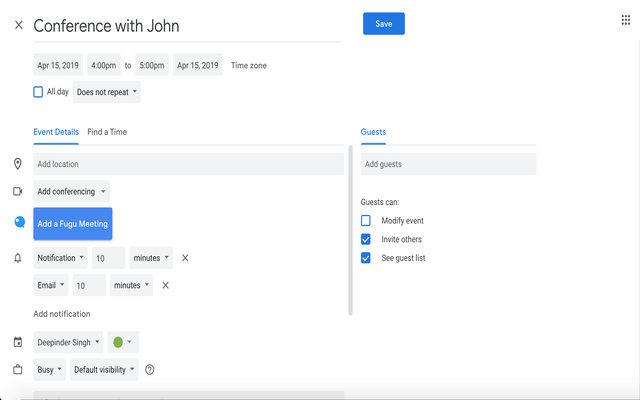This screenshot has height=400, width=640.
Task: Open the green event color picker
Action: (x=122, y=342)
